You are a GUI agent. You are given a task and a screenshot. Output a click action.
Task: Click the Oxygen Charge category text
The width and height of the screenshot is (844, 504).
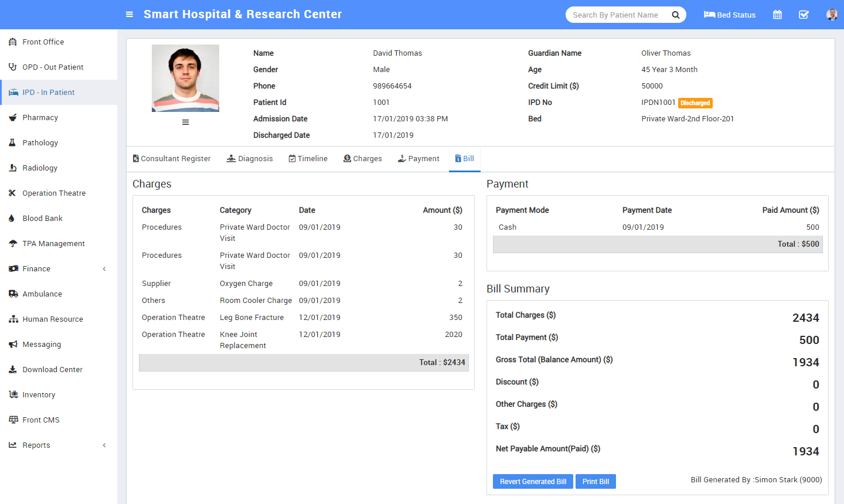[x=246, y=284]
